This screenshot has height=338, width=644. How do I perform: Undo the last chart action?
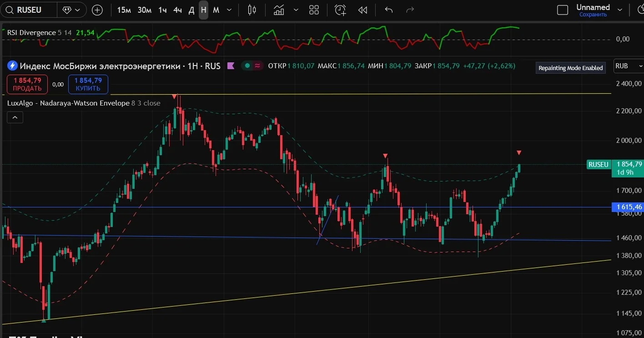click(x=388, y=10)
